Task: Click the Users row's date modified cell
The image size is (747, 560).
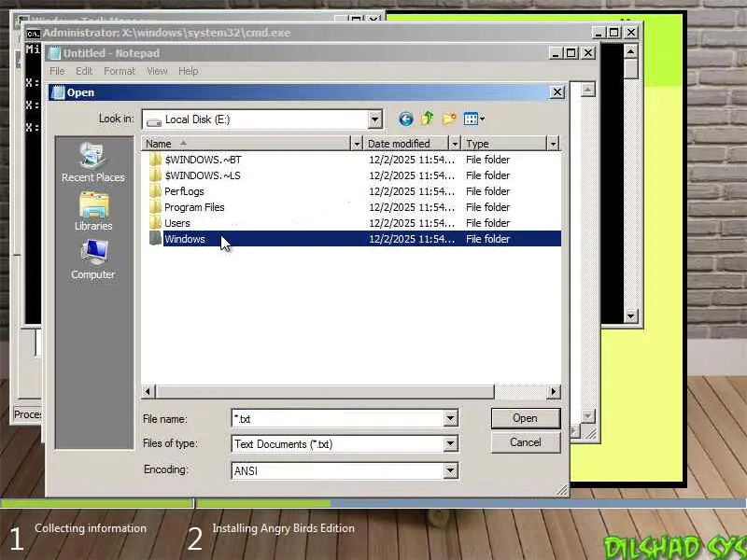Action: [412, 223]
